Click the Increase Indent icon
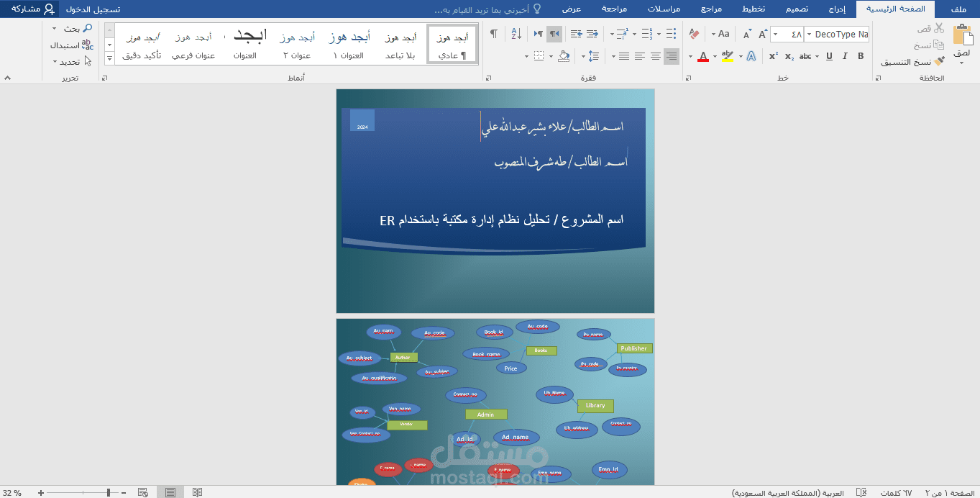 tap(575, 34)
